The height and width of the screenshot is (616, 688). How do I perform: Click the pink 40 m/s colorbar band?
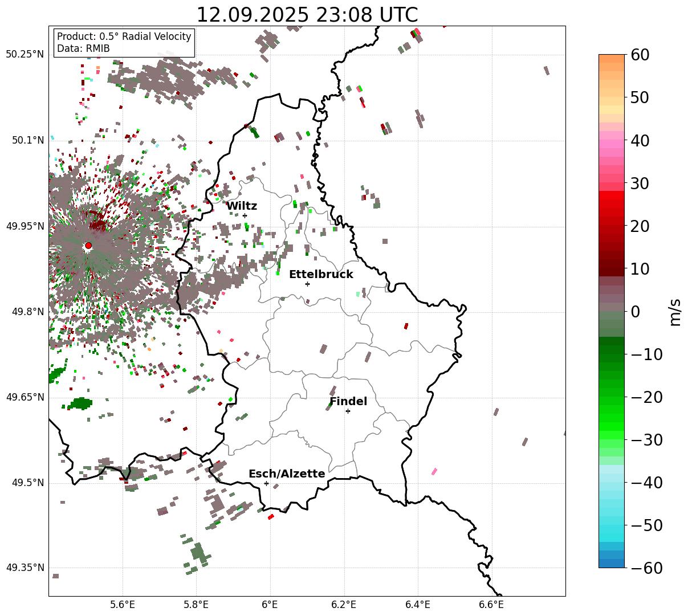coord(612,141)
